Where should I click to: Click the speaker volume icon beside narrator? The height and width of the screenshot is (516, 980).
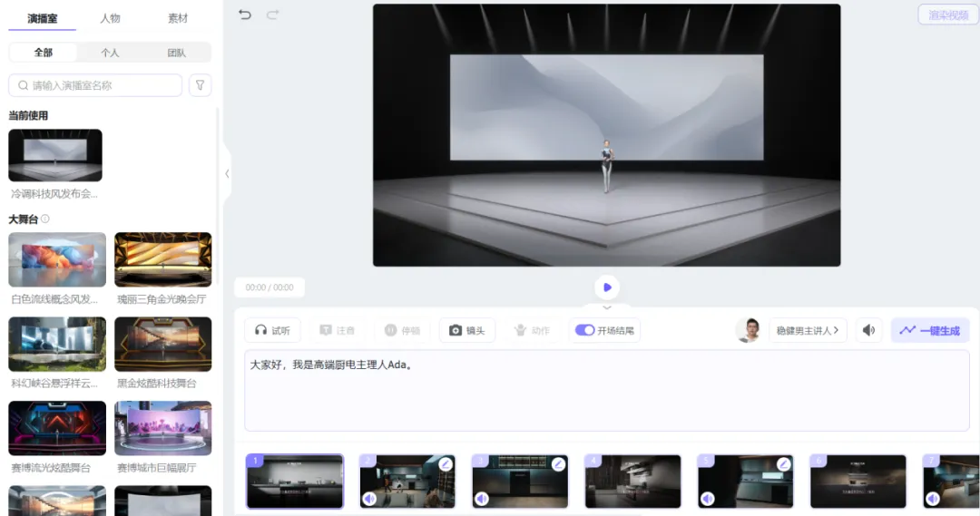pos(868,330)
